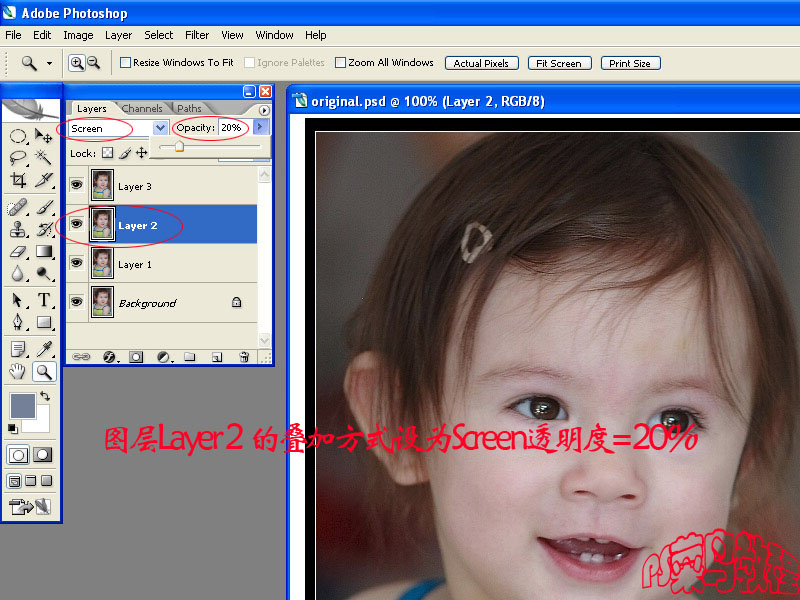Select the Notes tool

(18, 349)
